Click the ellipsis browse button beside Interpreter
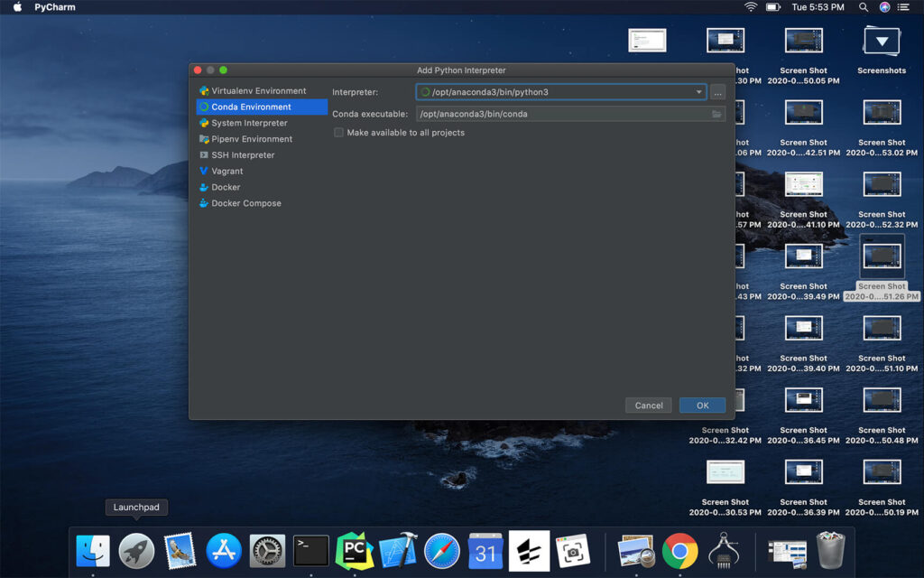Image resolution: width=924 pixels, height=578 pixels. (x=717, y=93)
